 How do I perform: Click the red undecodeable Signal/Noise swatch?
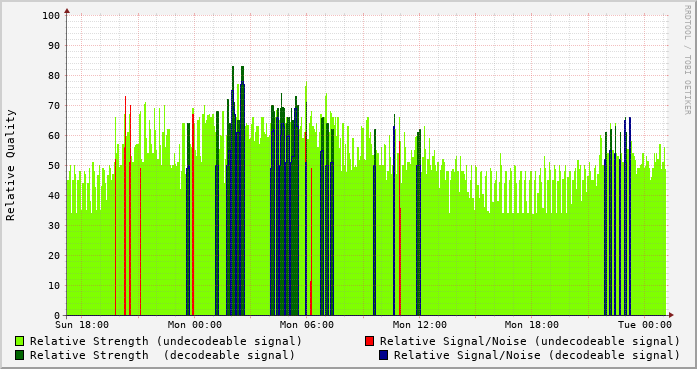[369, 341]
